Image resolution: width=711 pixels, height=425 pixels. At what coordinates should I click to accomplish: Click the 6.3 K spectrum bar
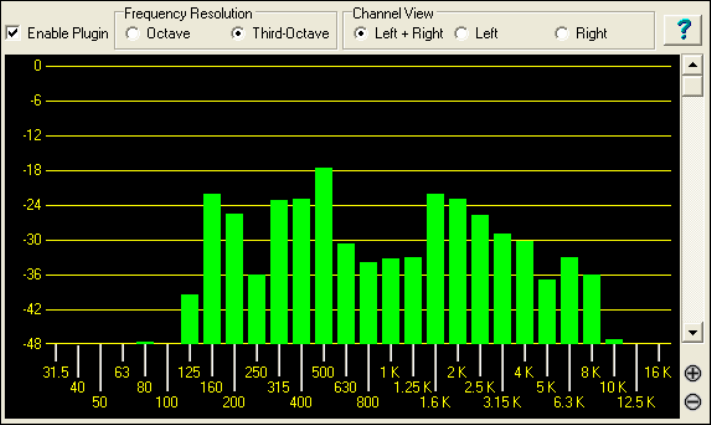point(570,300)
